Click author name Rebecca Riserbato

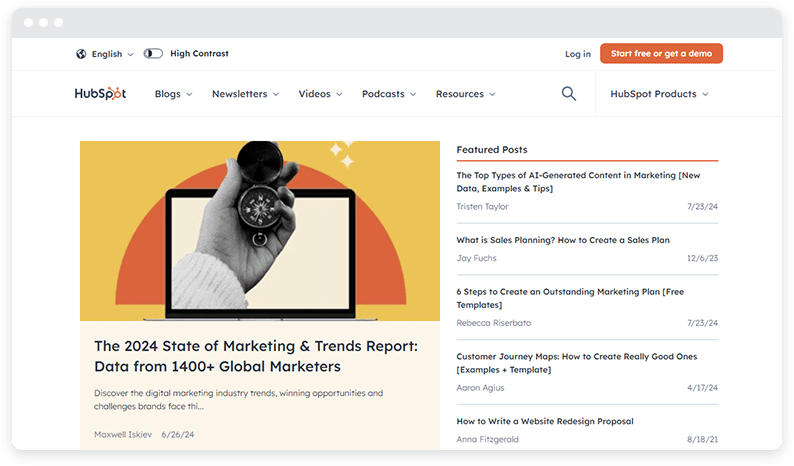pos(494,323)
